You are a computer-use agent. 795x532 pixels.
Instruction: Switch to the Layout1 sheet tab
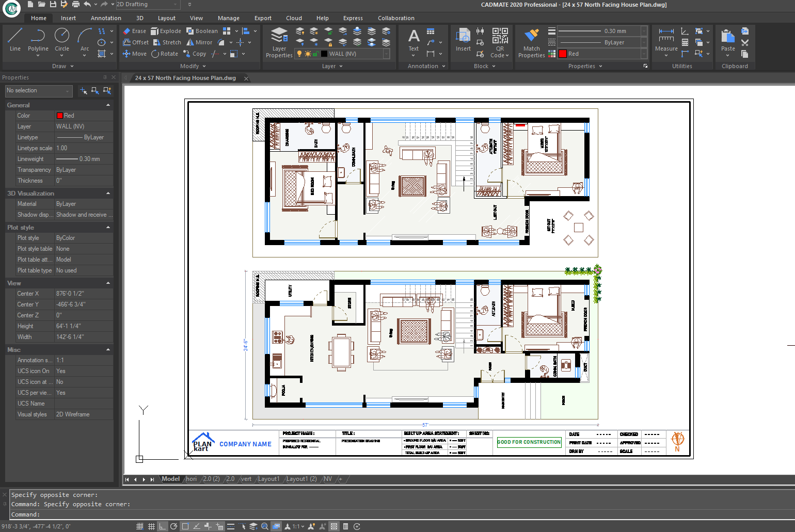tap(268, 479)
